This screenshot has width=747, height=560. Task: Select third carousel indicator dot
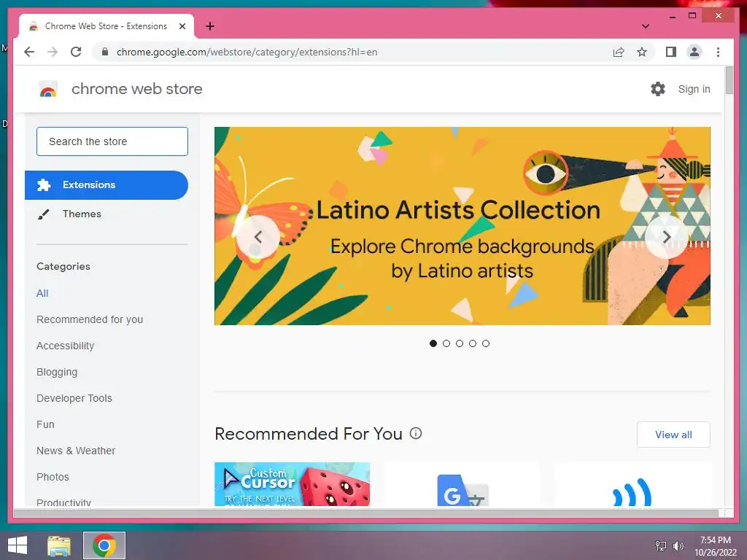(460, 343)
